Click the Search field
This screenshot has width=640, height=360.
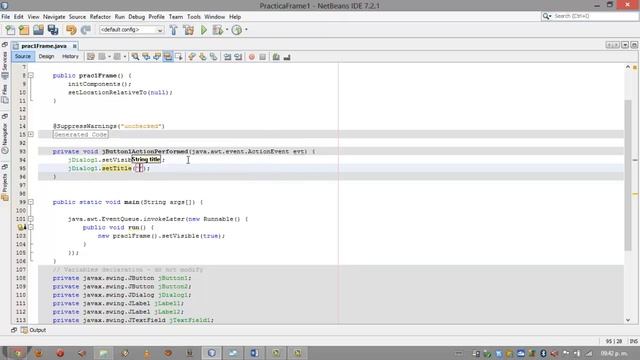[589, 16]
